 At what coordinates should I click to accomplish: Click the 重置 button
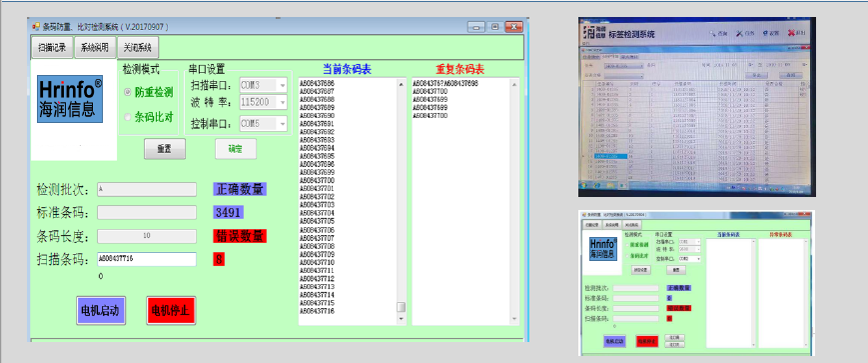pos(165,149)
